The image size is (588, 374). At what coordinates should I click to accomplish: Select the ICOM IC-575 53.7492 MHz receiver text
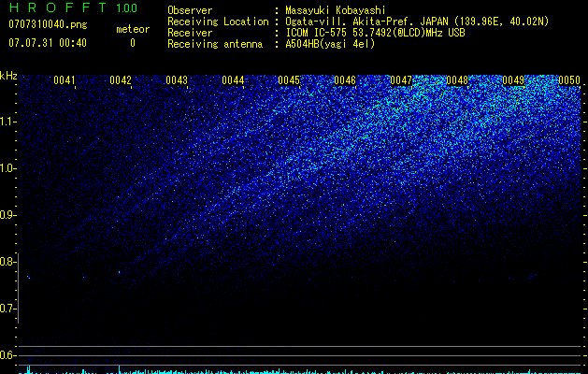click(375, 33)
